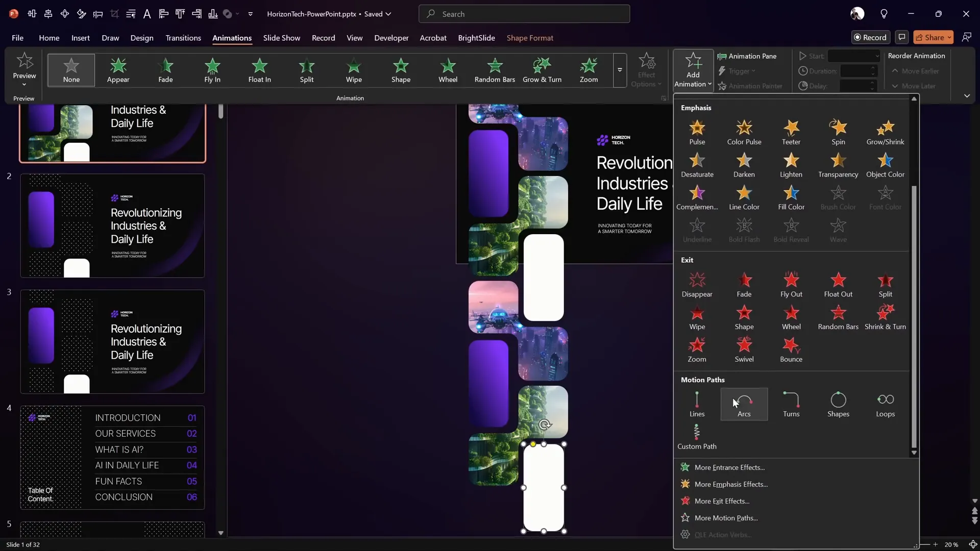The image size is (980, 551).
Task: Choose the Fly Out exit effect
Action: pos(791,284)
